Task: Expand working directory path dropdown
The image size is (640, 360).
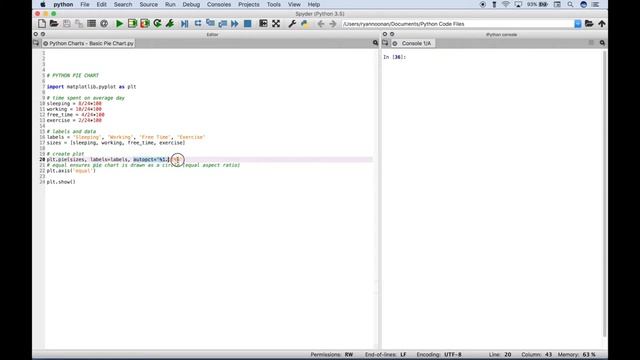Action: [578, 24]
